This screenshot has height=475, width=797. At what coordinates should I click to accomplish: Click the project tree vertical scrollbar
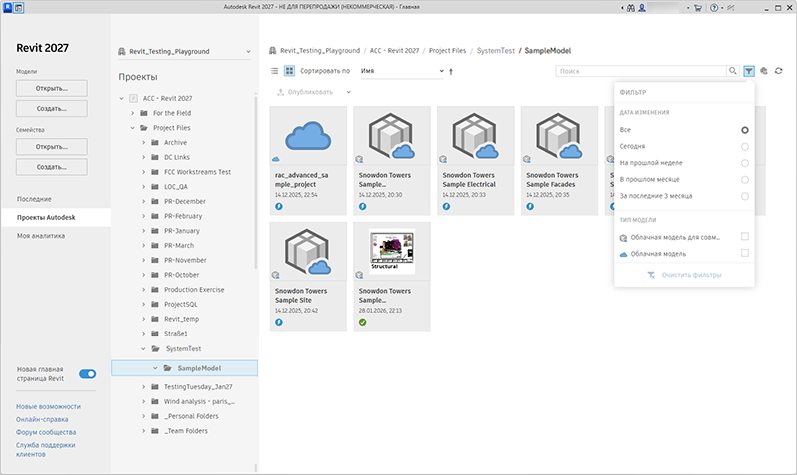click(x=256, y=183)
